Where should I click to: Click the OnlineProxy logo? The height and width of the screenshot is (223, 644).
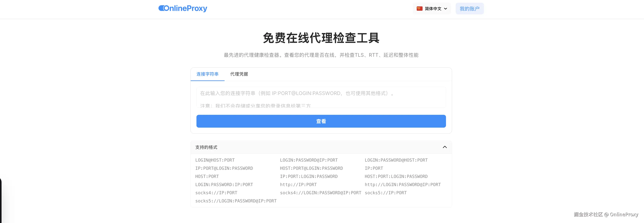pos(183,9)
